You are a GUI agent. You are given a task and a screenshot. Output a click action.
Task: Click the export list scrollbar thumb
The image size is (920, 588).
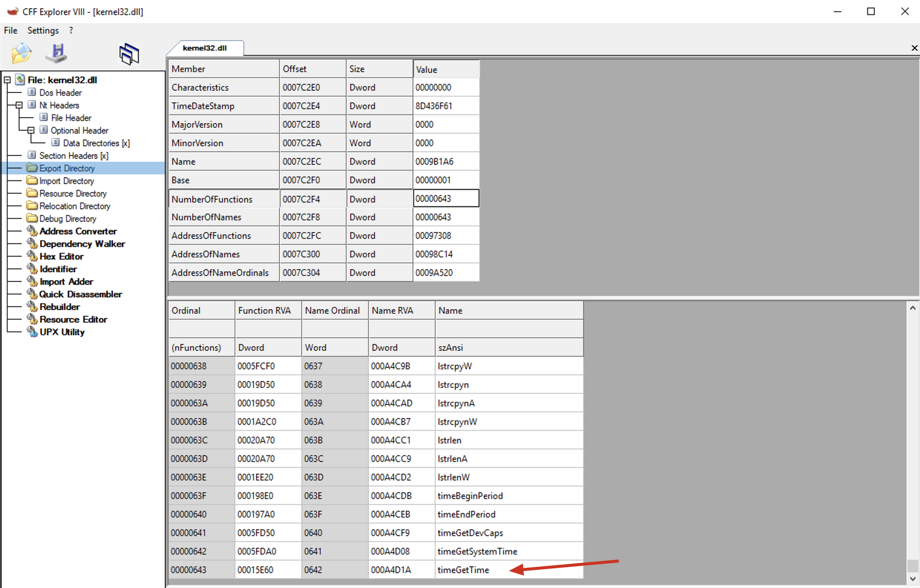click(x=913, y=565)
